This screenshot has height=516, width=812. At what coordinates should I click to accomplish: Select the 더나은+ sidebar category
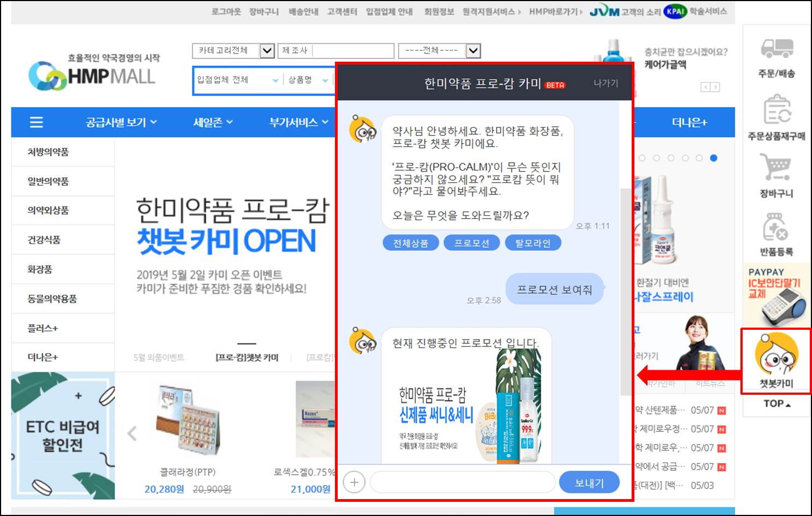63,357
